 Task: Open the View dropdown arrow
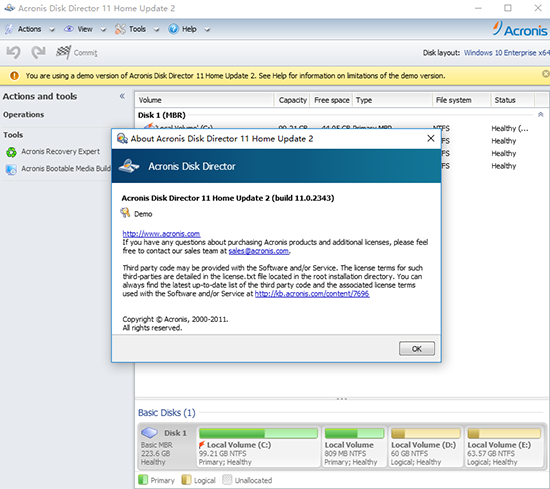[x=103, y=30]
